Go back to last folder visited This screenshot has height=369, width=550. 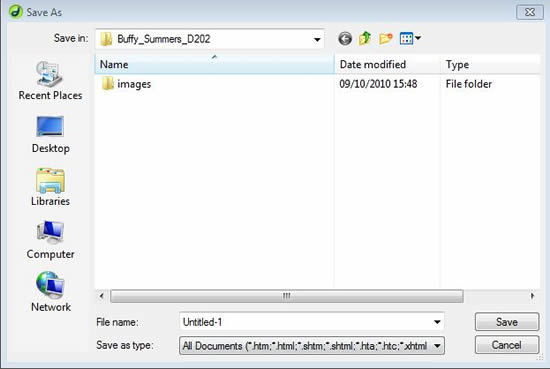(x=345, y=39)
